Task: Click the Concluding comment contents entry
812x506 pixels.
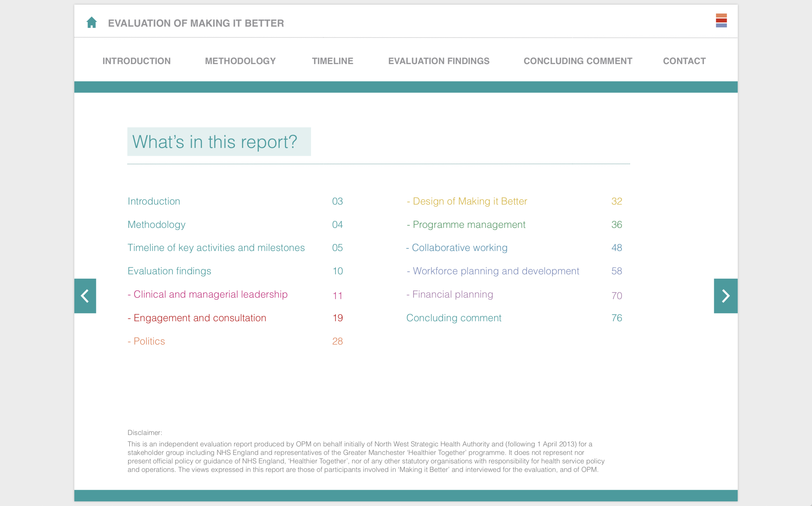Action: (x=454, y=318)
